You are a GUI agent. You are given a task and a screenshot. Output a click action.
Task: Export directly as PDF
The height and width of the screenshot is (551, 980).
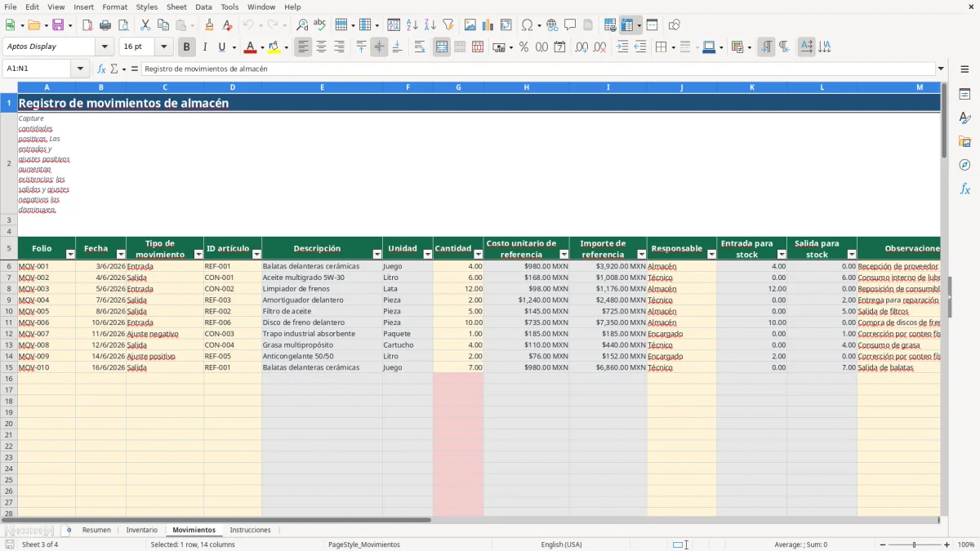[x=87, y=25]
